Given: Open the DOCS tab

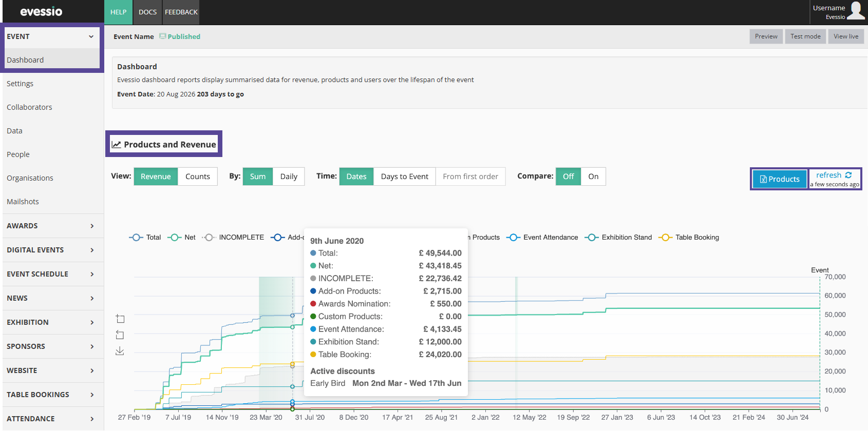Looking at the screenshot, I should [x=147, y=12].
